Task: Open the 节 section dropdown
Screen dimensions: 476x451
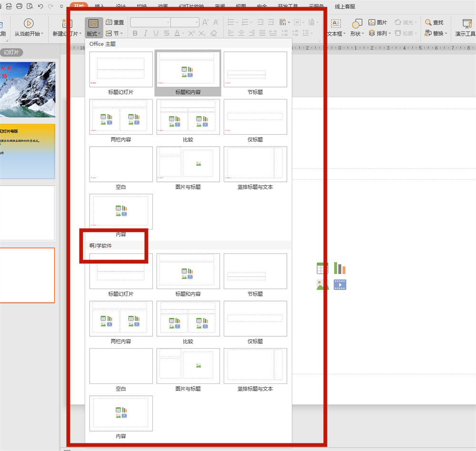Action: tap(114, 33)
